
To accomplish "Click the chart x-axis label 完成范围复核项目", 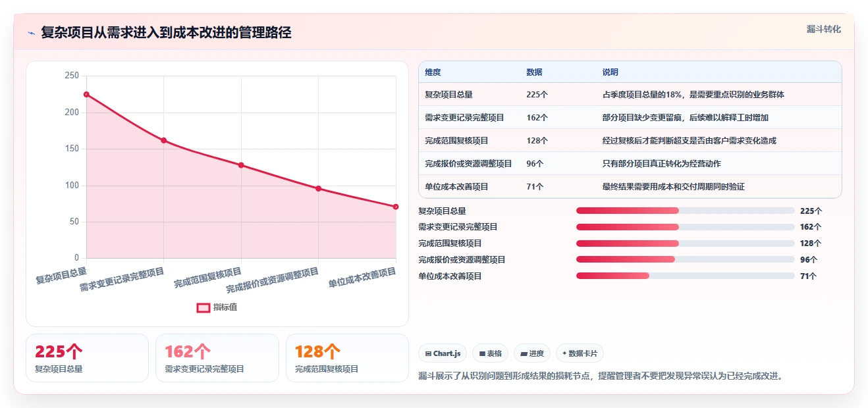I will (208, 277).
